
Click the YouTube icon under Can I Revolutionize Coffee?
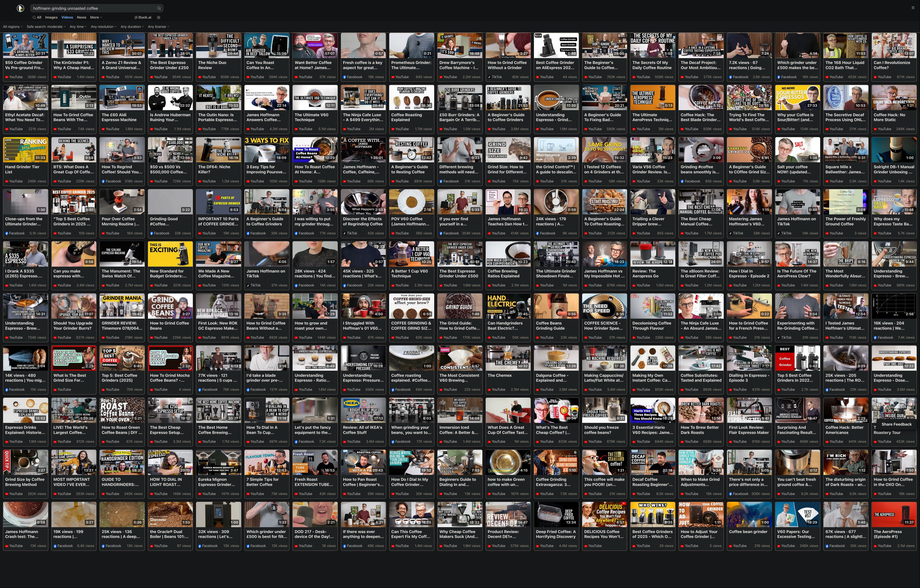pyautogui.click(x=875, y=77)
